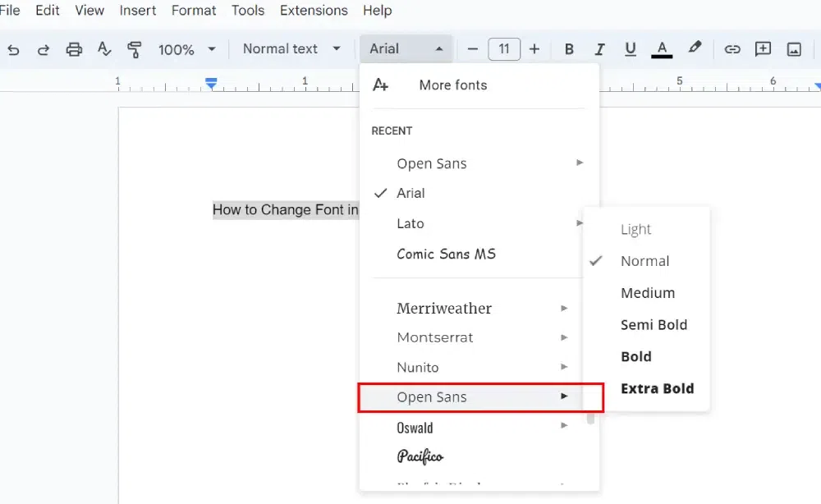The image size is (821, 504).
Task: Choose Bold font weight
Action: [x=636, y=357]
